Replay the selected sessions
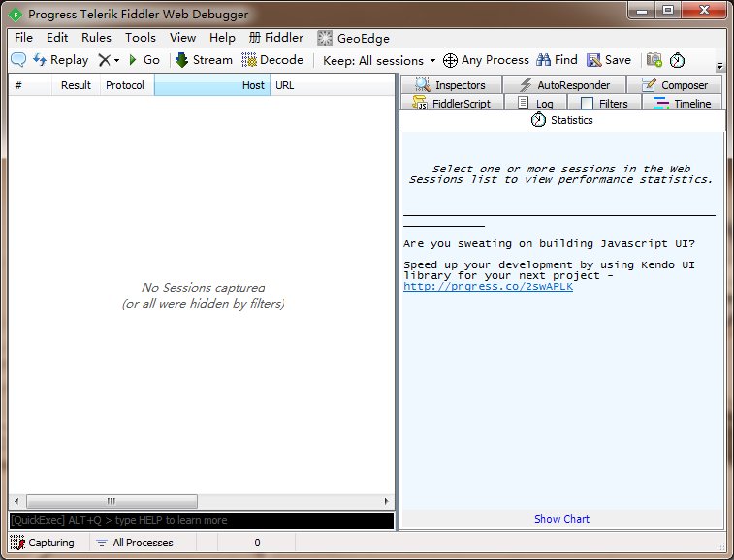The width and height of the screenshot is (734, 560). pyautogui.click(x=60, y=60)
